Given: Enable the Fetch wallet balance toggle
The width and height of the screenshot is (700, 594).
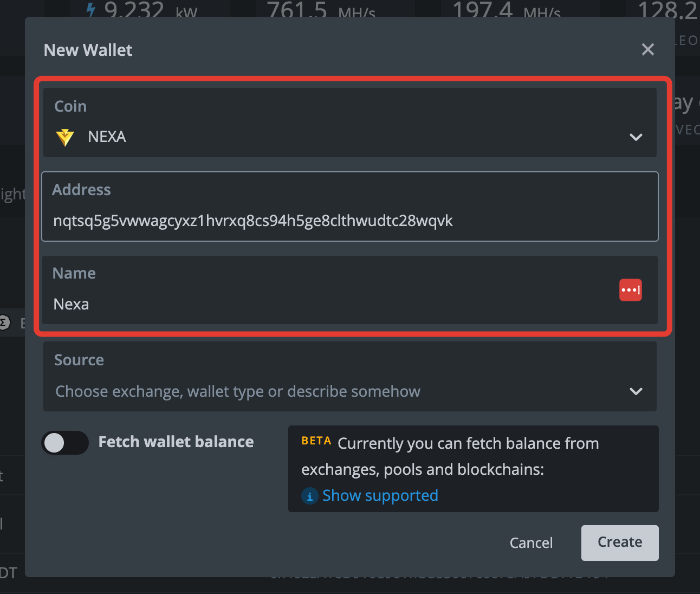Looking at the screenshot, I should click(64, 443).
